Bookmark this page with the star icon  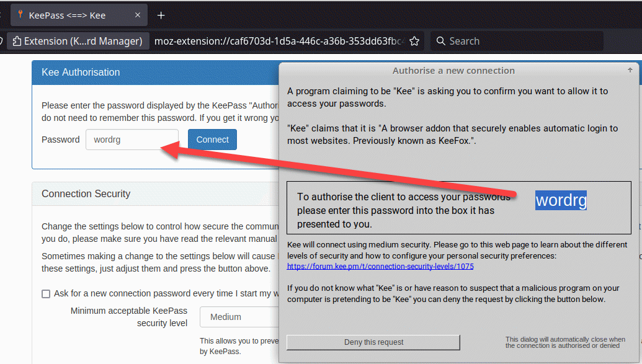pos(414,41)
